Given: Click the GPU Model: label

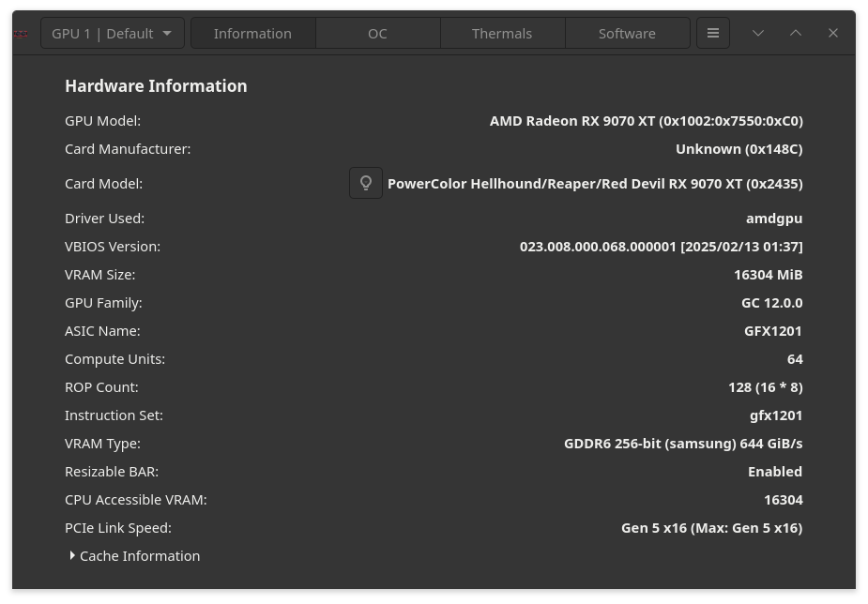Looking at the screenshot, I should click(x=103, y=121).
